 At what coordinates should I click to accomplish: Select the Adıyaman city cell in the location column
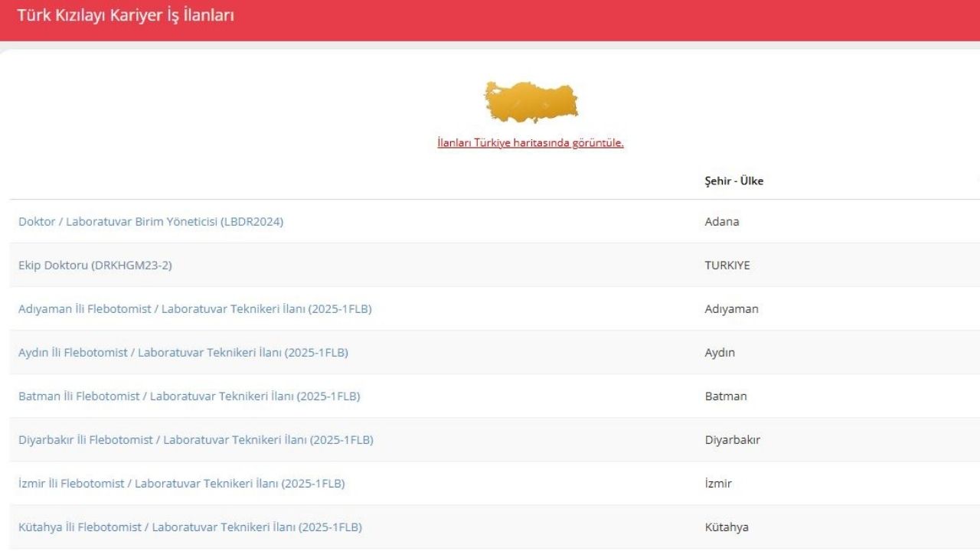click(x=731, y=309)
